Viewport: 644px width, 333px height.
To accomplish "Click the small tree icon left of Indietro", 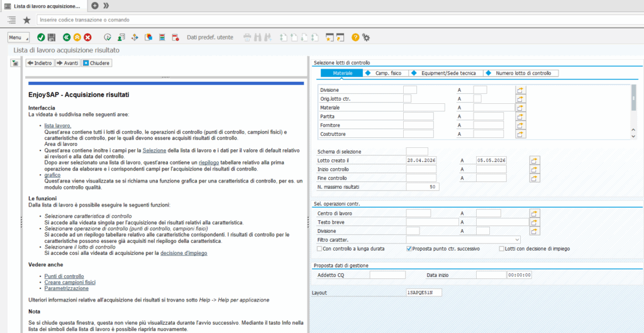I will (x=16, y=64).
